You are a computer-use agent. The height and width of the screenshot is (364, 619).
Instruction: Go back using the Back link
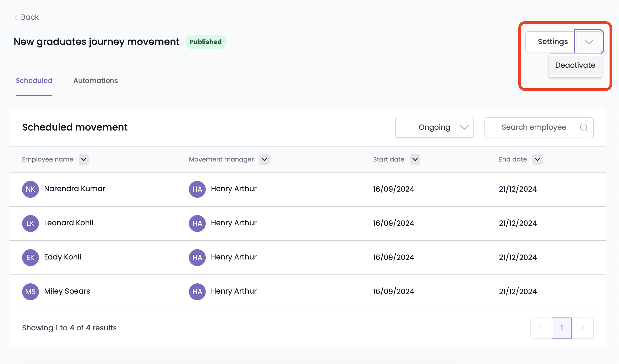(x=27, y=17)
